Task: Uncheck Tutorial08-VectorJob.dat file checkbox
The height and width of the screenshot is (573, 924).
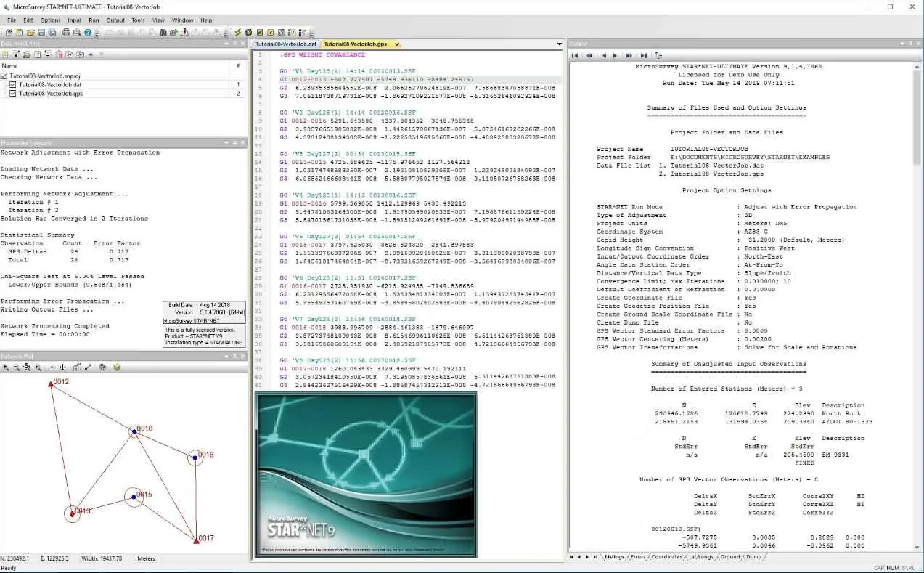Action: click(x=12, y=85)
